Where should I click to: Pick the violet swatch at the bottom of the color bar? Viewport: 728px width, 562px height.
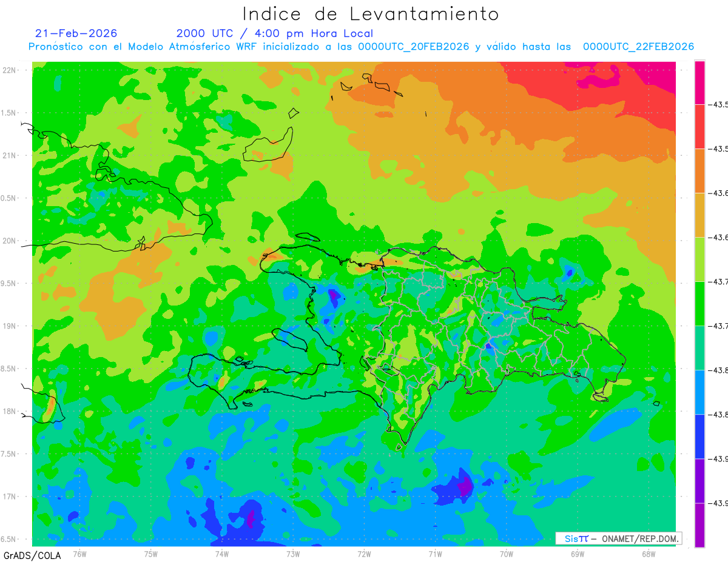[x=699, y=525]
